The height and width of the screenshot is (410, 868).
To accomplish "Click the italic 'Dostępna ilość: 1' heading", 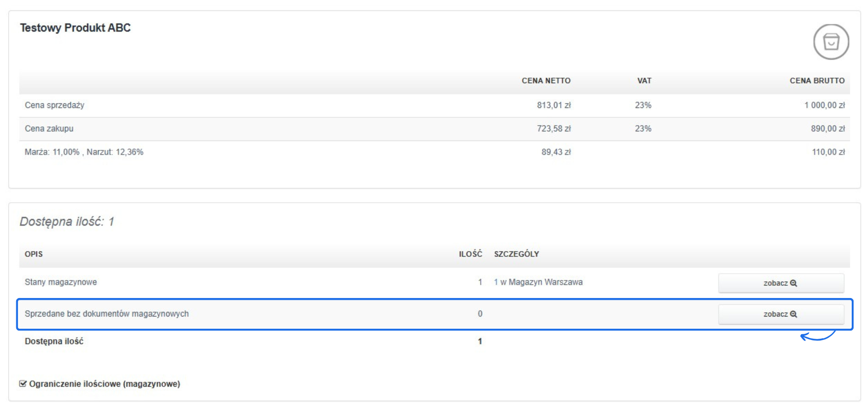I will 66,222.
